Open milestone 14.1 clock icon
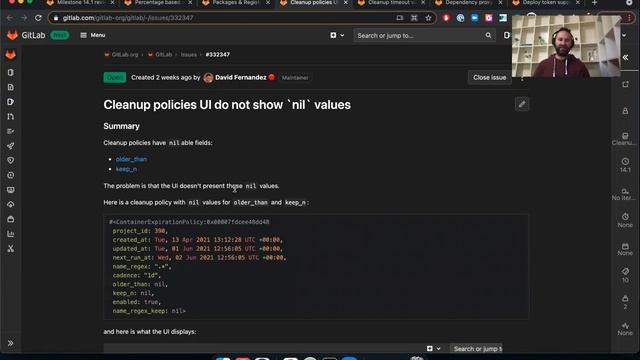This screenshot has height=360, width=640. (625, 165)
